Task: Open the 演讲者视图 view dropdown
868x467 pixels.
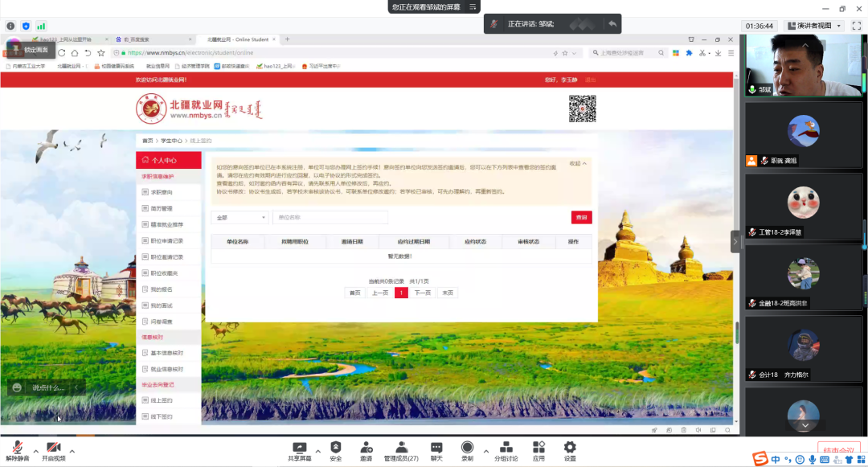Action: [814, 26]
